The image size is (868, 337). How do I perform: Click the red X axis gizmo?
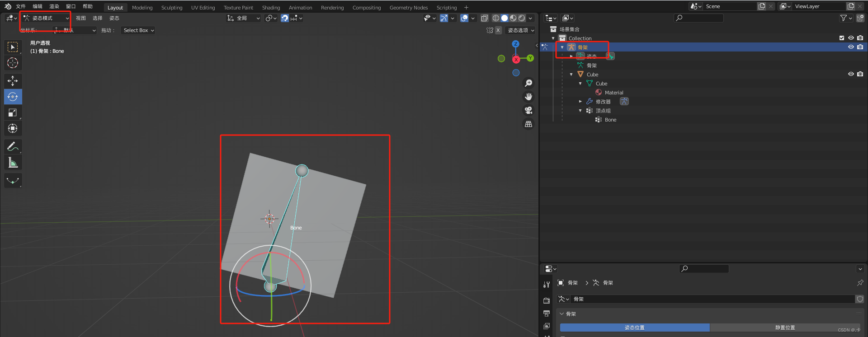[516, 60]
